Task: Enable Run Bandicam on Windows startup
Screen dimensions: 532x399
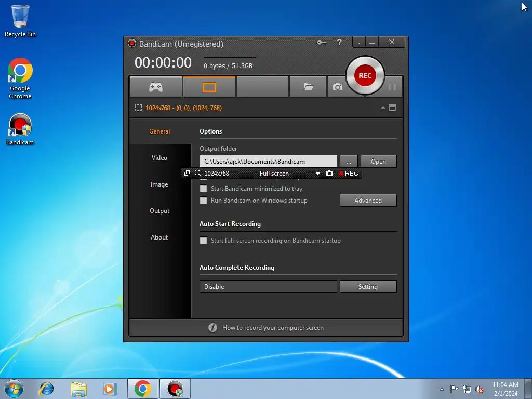Action: point(203,200)
